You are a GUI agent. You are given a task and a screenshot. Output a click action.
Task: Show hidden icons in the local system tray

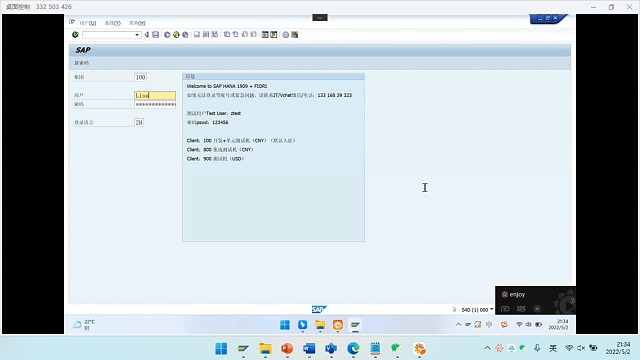pyautogui.click(x=487, y=348)
